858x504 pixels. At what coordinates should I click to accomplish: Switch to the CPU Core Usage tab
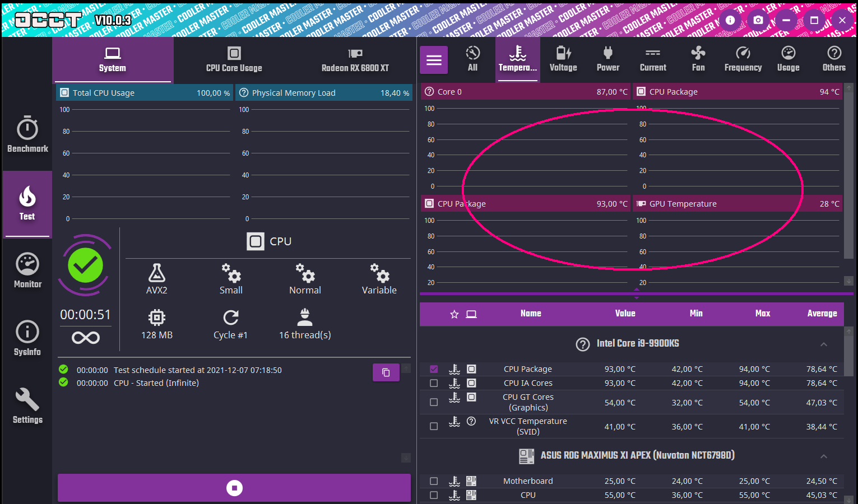click(234, 60)
